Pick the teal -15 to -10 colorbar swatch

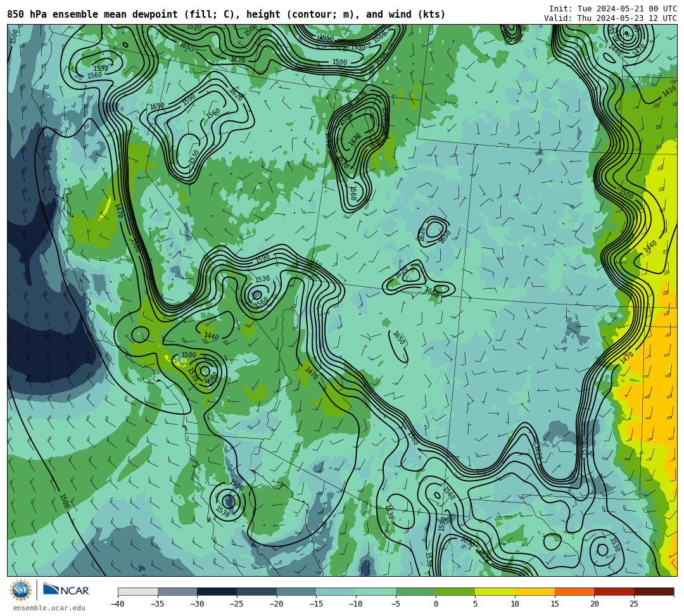[336, 591]
